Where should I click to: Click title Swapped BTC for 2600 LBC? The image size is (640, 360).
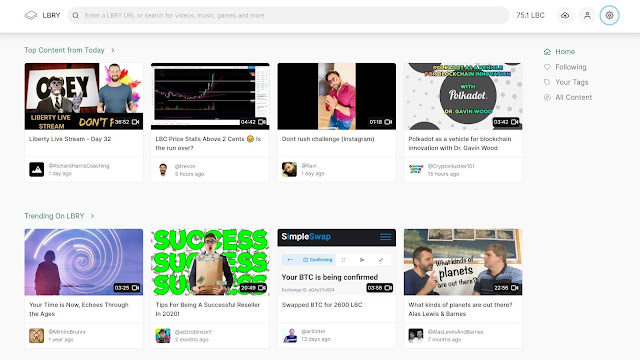coord(322,304)
